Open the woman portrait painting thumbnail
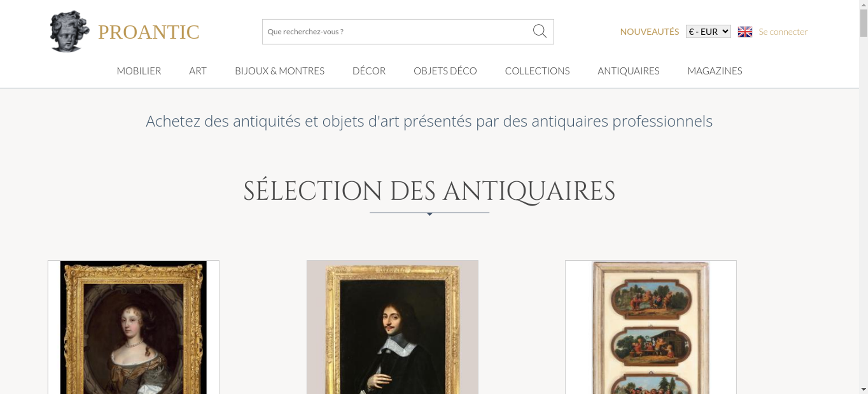Viewport: 868px width, 394px height. 133,327
